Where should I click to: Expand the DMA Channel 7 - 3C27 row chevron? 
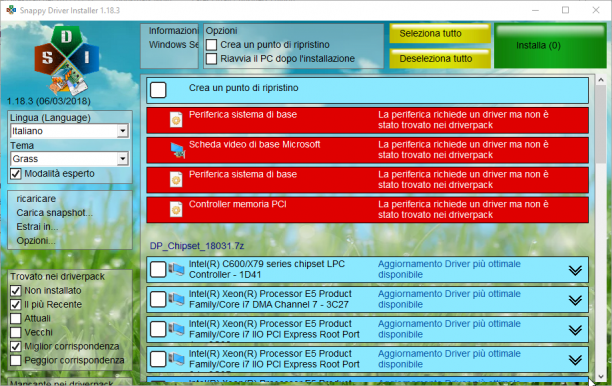(x=575, y=300)
